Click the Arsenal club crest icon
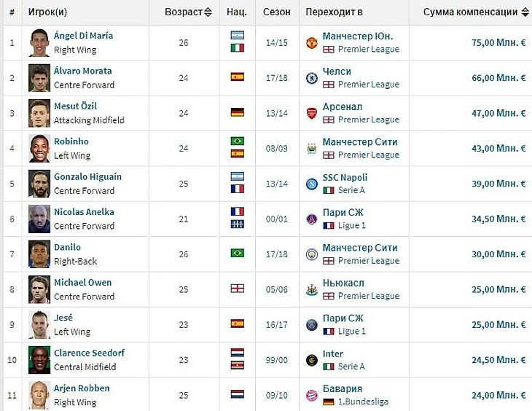The width and height of the screenshot is (532, 411). click(x=311, y=114)
